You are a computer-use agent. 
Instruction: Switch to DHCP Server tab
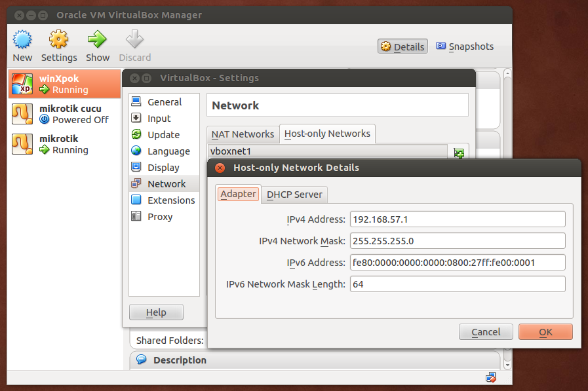point(294,195)
